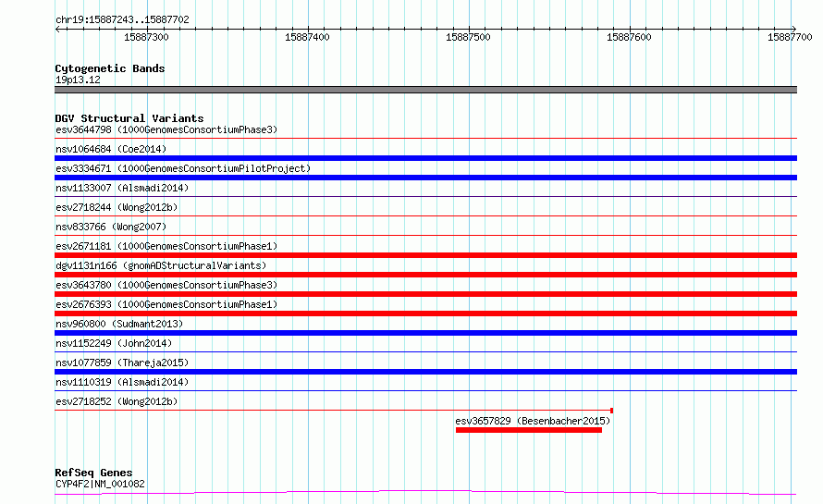Click the short red bar under esv3657829

(x=529, y=430)
